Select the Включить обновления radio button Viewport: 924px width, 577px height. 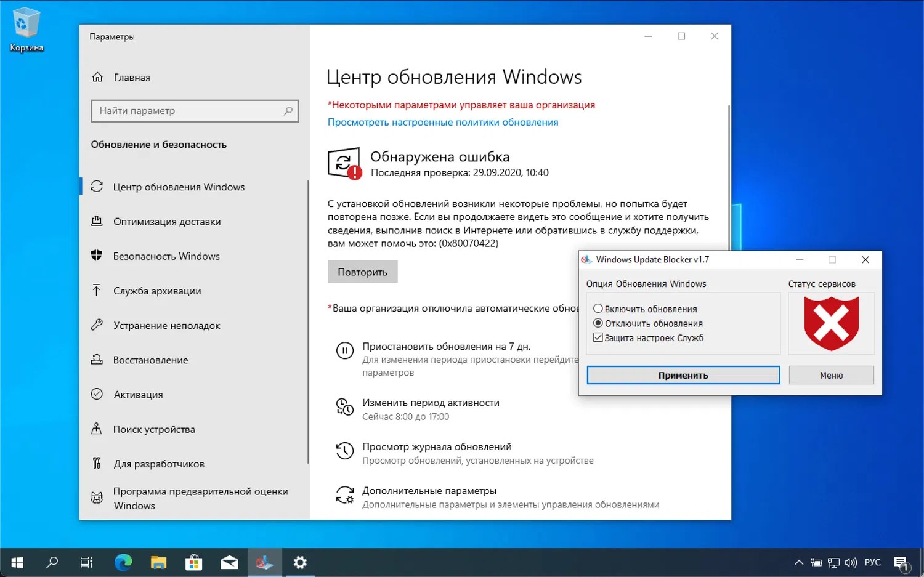[x=598, y=309]
